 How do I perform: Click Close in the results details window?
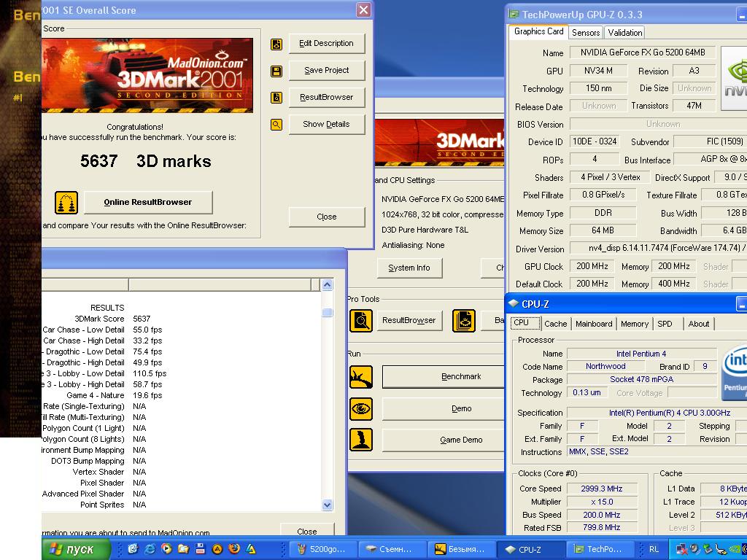click(x=307, y=530)
